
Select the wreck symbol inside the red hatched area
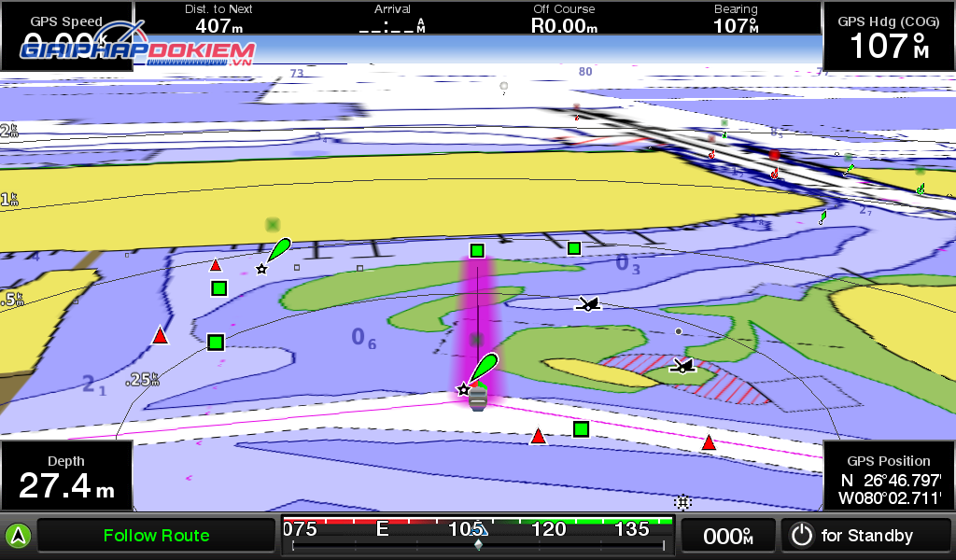(682, 366)
